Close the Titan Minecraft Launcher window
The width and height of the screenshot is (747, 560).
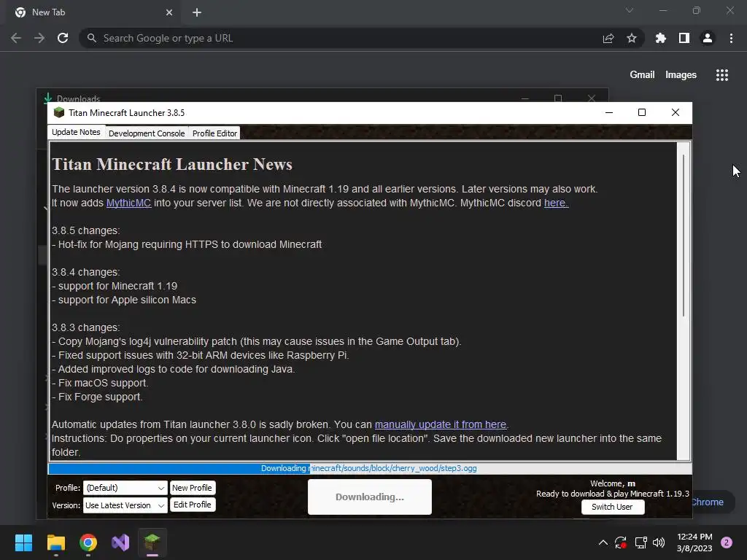click(675, 112)
